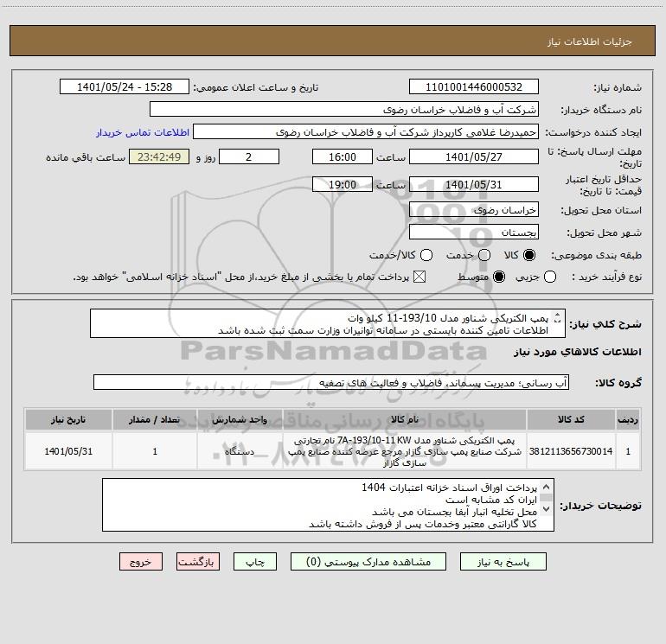
Task: Click buyer note 'پرداخت اوراق اسناد خزانه اعتبارات 1404'
Action: coord(450,488)
